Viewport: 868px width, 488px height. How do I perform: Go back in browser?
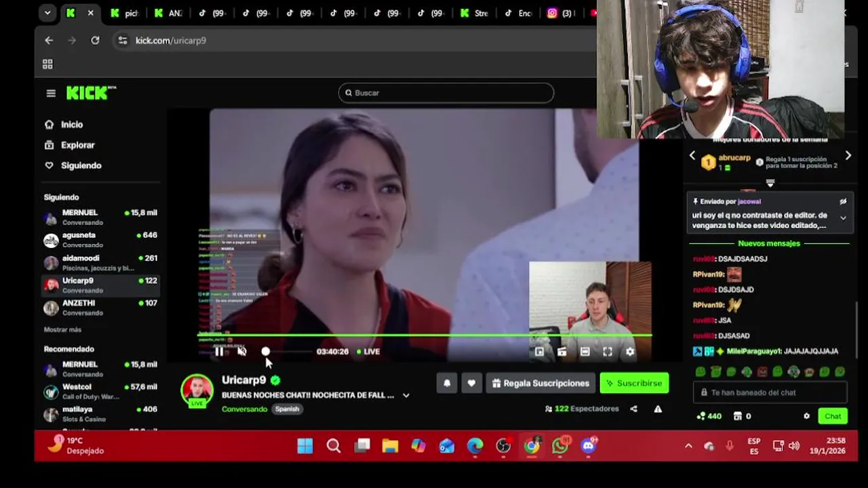click(x=49, y=41)
